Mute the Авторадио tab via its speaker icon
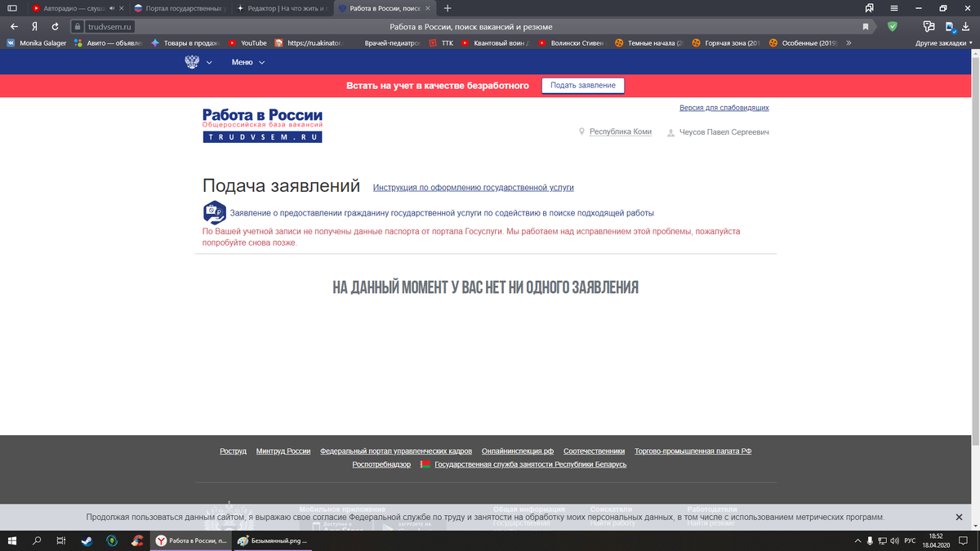The width and height of the screenshot is (980, 551). 111,8
